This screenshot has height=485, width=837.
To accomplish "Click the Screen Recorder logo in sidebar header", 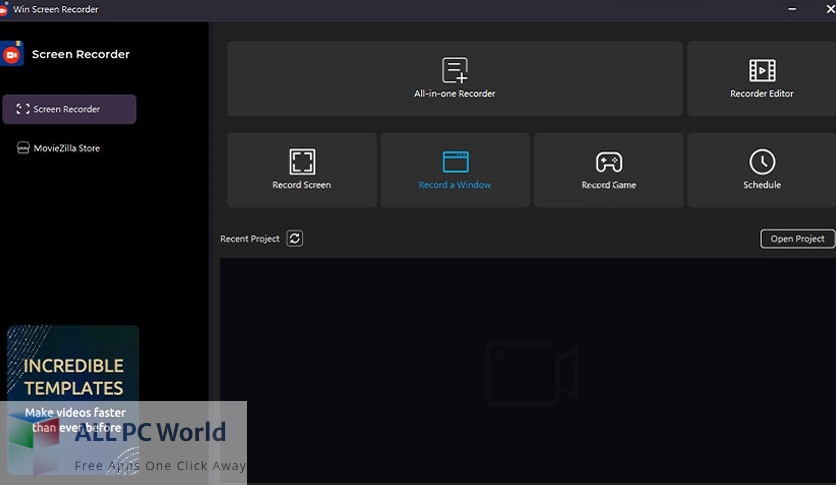I will pos(13,54).
